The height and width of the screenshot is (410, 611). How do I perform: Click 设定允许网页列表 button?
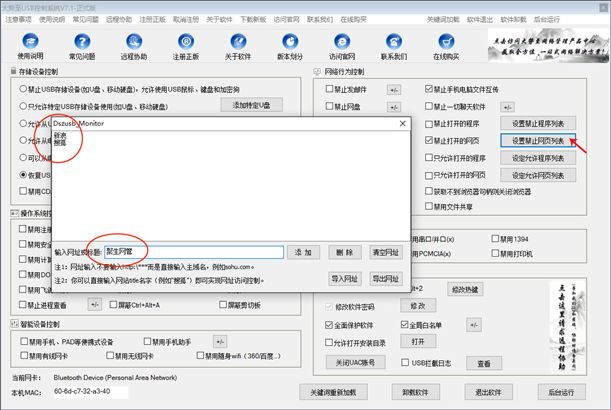(538, 175)
